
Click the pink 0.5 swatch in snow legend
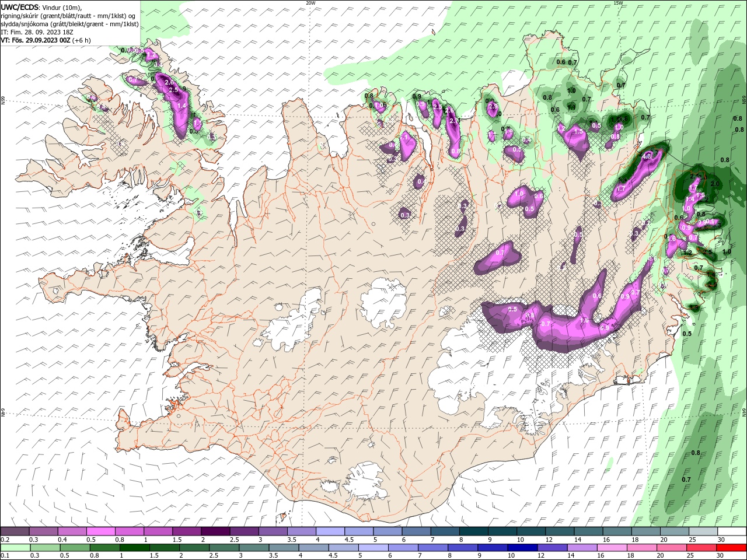(x=101, y=531)
